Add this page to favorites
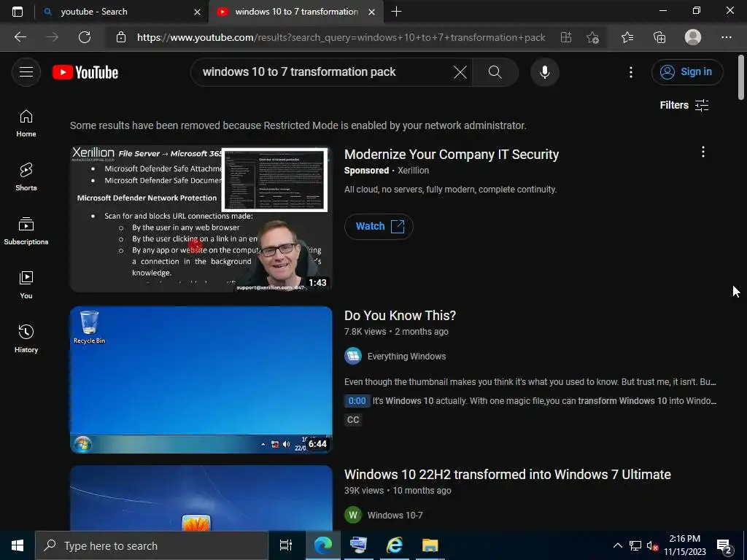747x560 pixels. [592, 37]
